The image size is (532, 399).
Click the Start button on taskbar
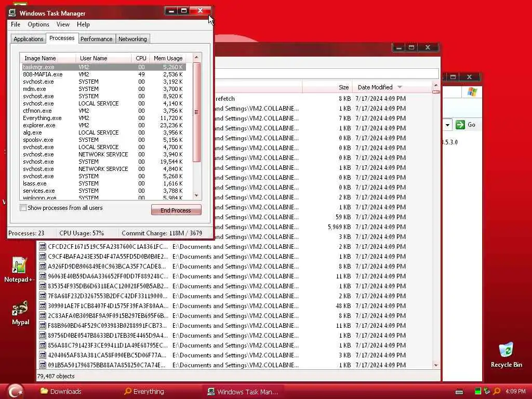coord(16,391)
